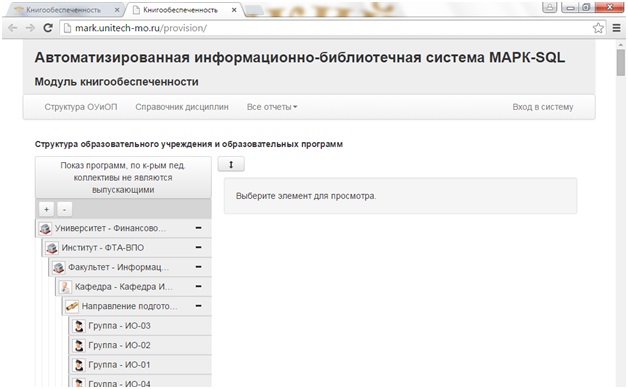Screen dimensions: 628x389
Task: Click the page vertical scrollbar thumb
Action: click(x=620, y=63)
